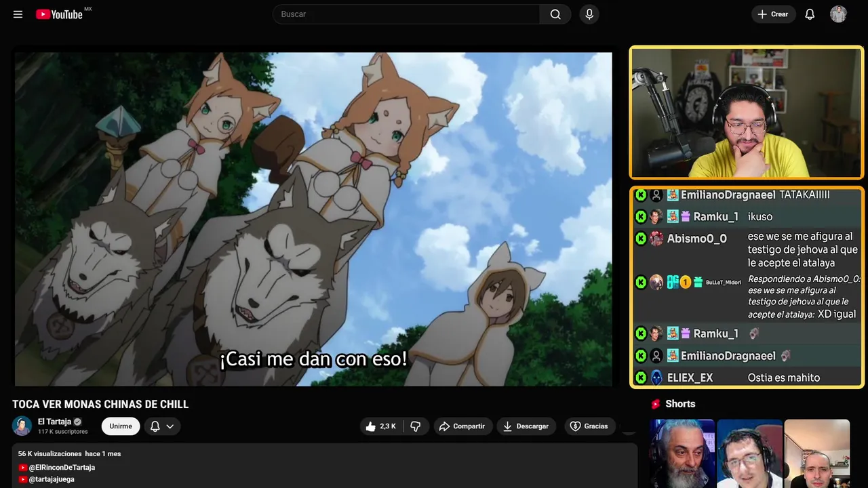Open the subscription notification bell dropdown
Viewport: 868px width, 488px height.
pos(162,426)
